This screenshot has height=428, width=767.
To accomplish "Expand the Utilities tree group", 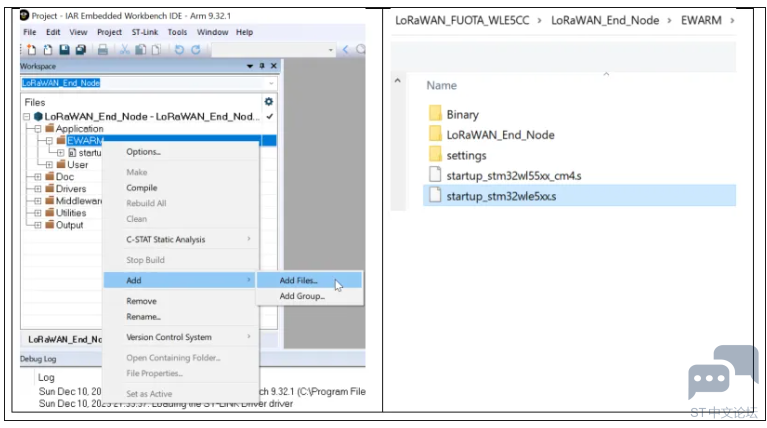I will [x=38, y=213].
